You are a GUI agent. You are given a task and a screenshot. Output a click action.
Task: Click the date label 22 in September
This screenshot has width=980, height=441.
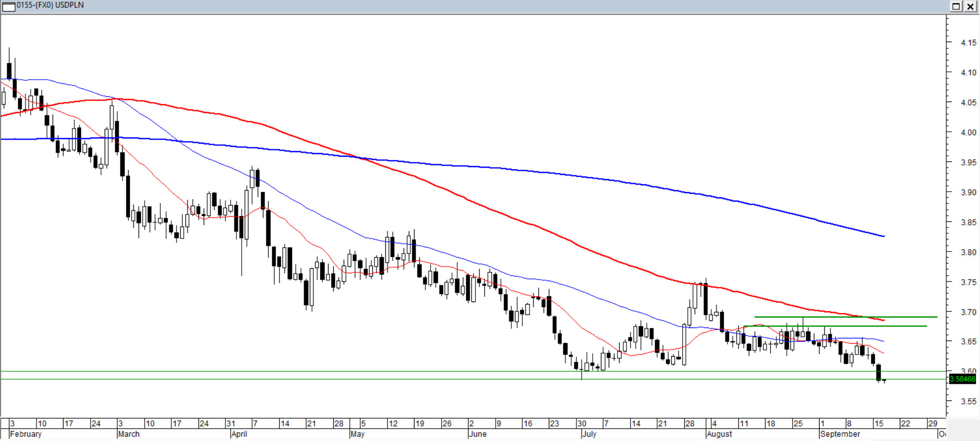tap(905, 424)
